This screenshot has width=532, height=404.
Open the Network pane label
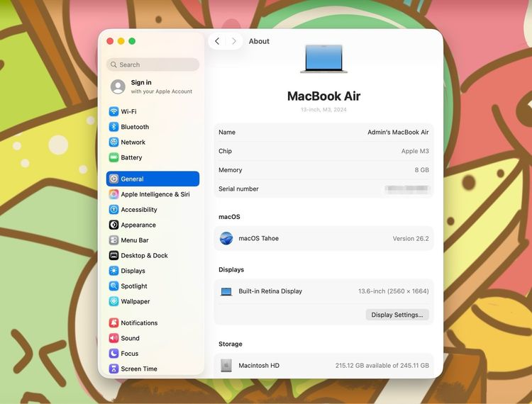click(x=133, y=142)
